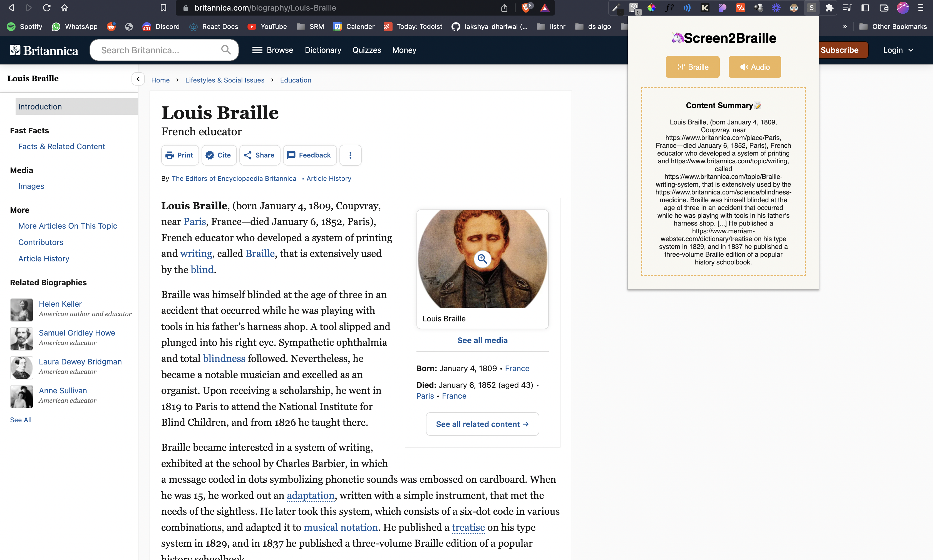Click the magnifier zoom icon on portrait
The height and width of the screenshot is (560, 933).
pyautogui.click(x=482, y=259)
